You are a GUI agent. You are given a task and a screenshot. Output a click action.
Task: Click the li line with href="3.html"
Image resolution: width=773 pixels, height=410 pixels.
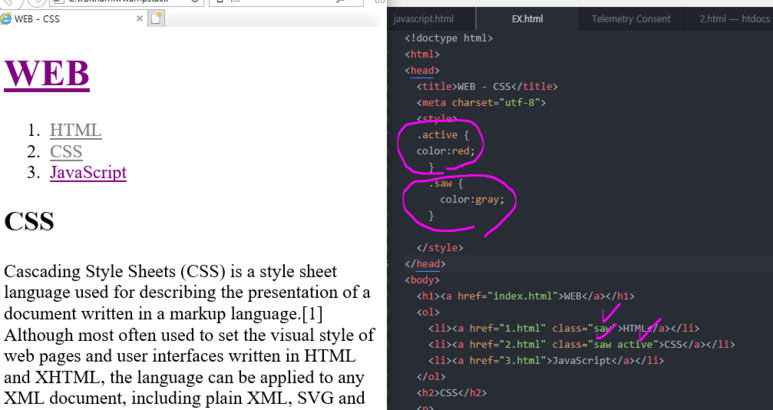pos(546,361)
